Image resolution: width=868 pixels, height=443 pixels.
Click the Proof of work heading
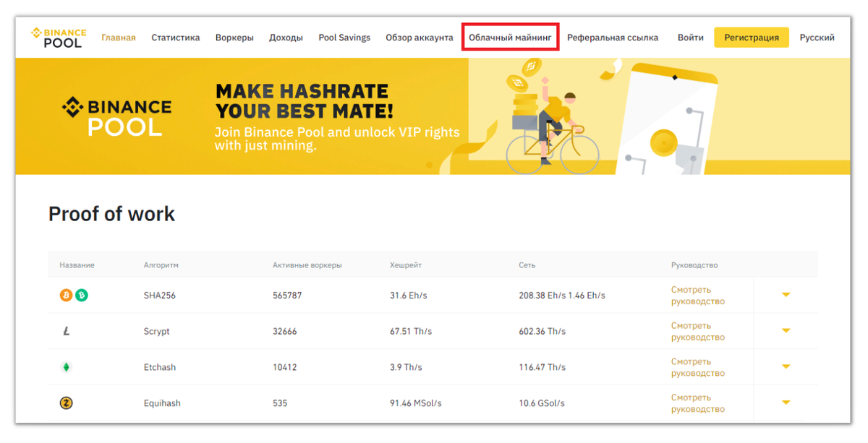pos(111,214)
